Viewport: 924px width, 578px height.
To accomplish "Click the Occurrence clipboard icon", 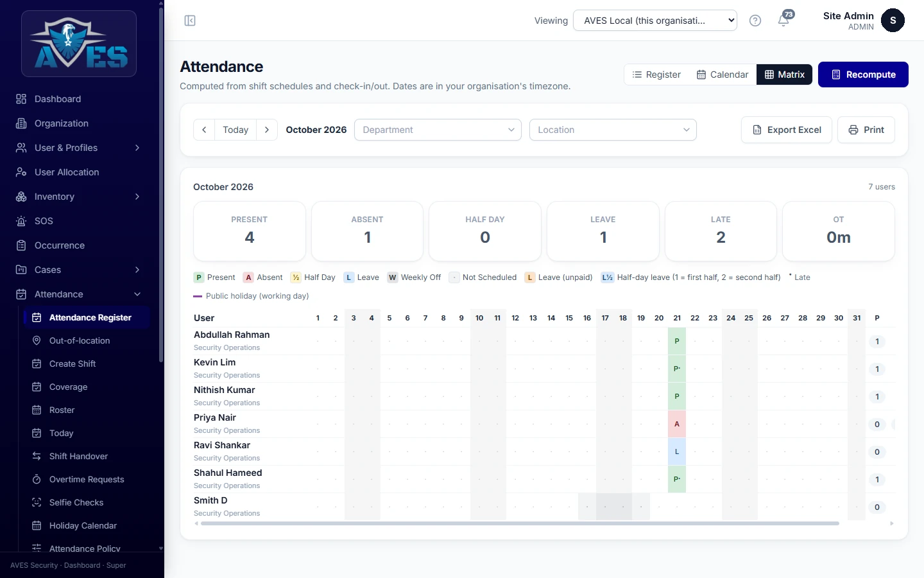I will click(x=21, y=245).
